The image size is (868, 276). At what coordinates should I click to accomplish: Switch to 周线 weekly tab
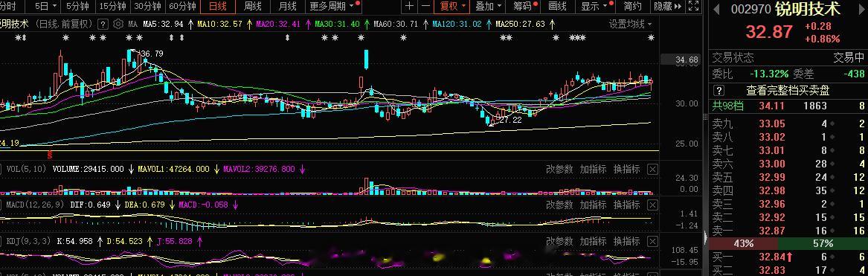(x=252, y=7)
